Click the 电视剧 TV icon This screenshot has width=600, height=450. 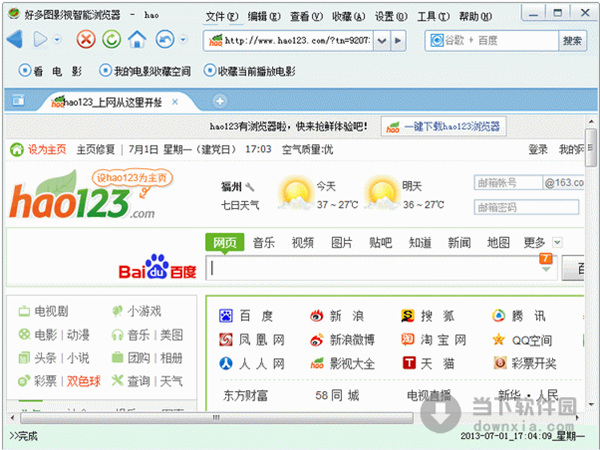(24, 311)
